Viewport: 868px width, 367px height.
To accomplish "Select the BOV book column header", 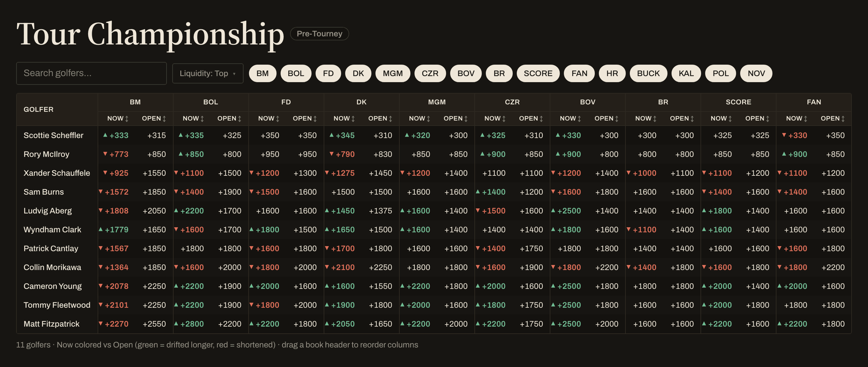I will (588, 102).
